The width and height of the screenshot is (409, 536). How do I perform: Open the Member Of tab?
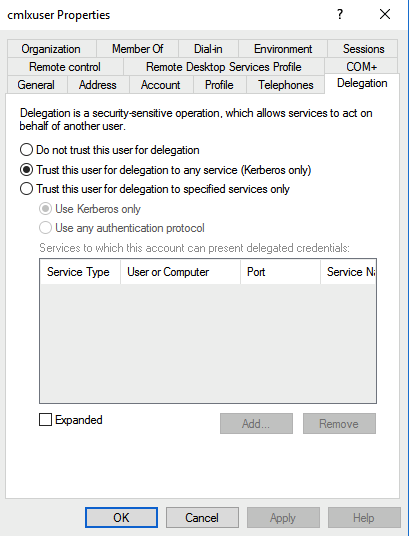pyautogui.click(x=137, y=49)
